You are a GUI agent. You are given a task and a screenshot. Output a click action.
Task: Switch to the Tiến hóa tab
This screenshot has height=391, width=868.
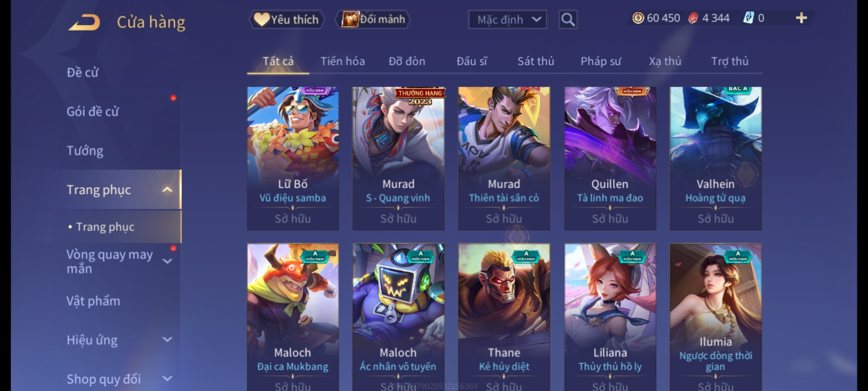[342, 61]
